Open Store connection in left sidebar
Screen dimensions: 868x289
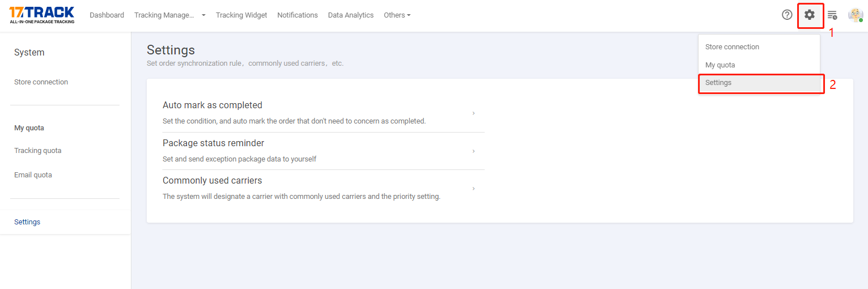click(x=41, y=82)
